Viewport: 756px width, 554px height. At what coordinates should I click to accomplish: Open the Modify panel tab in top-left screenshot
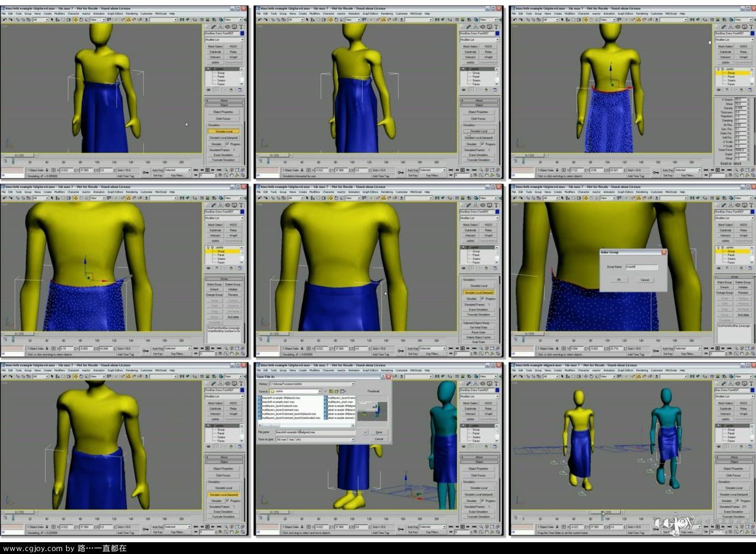tap(213, 27)
